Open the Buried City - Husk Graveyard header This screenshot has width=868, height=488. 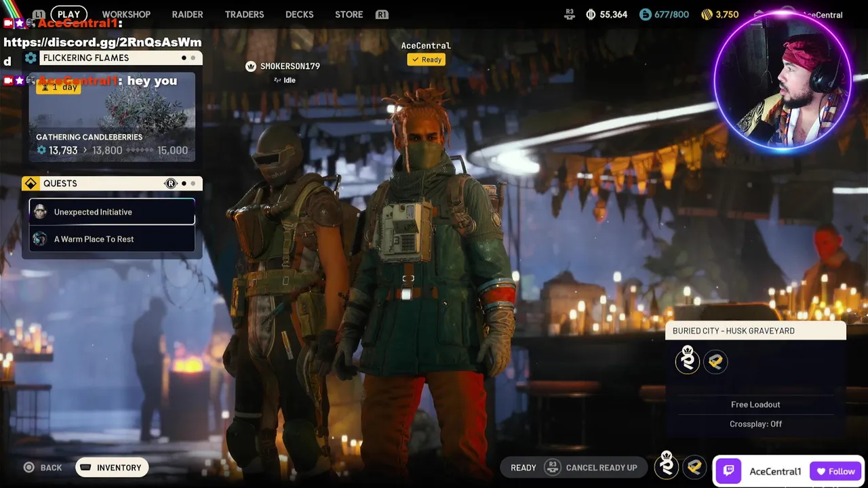[755, 331]
